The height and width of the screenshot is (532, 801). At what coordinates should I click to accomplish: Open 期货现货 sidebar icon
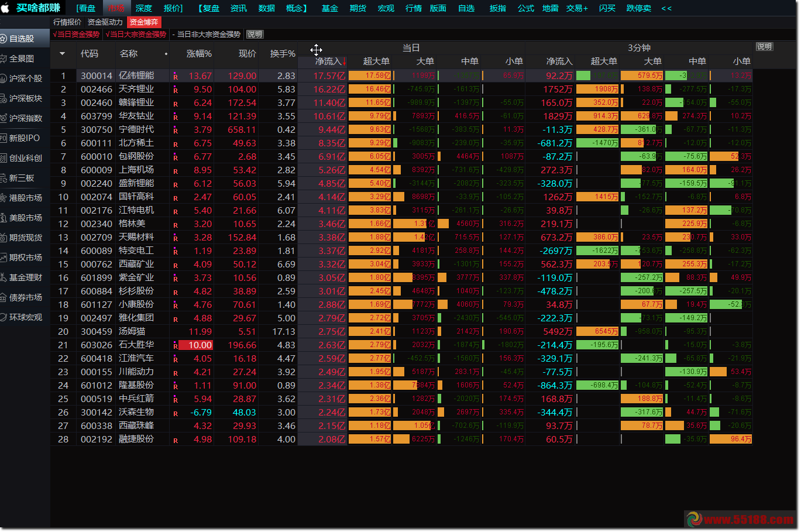coord(4,238)
